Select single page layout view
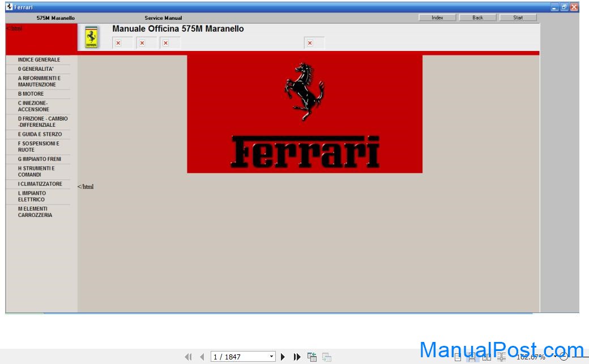The height and width of the screenshot is (364, 589). tap(458, 357)
